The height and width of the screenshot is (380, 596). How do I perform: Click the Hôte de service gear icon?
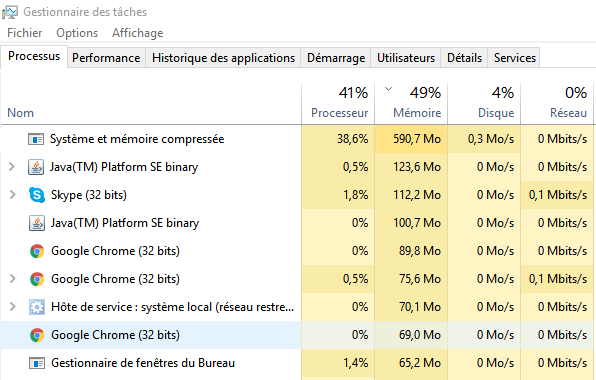tap(37, 307)
